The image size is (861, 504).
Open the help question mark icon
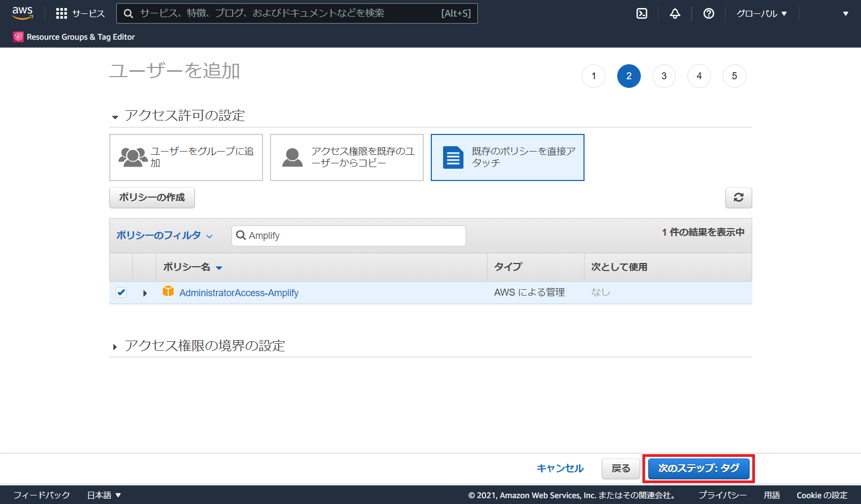[x=708, y=13]
